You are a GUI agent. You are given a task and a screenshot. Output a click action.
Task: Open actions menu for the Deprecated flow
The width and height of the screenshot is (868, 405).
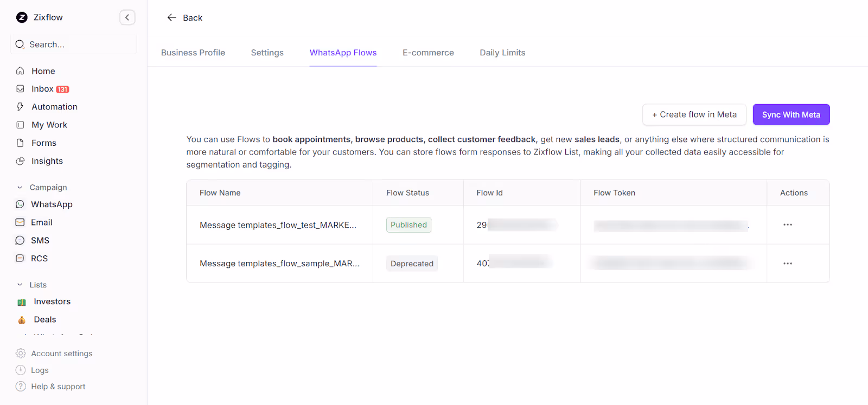[x=788, y=263]
